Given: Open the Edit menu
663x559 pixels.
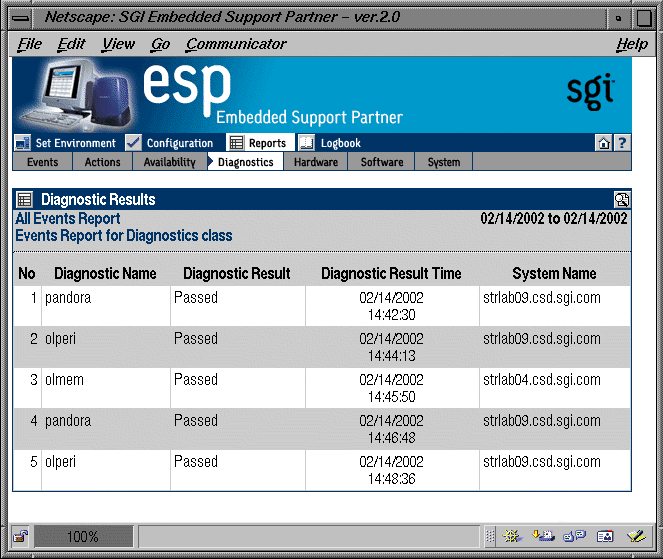Looking at the screenshot, I should coord(71,44).
